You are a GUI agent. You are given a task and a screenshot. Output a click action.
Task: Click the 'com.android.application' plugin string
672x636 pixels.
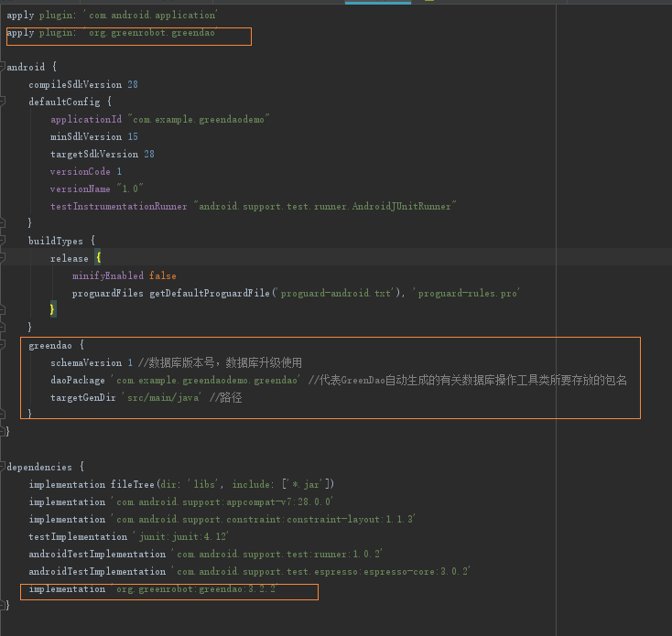click(153, 15)
